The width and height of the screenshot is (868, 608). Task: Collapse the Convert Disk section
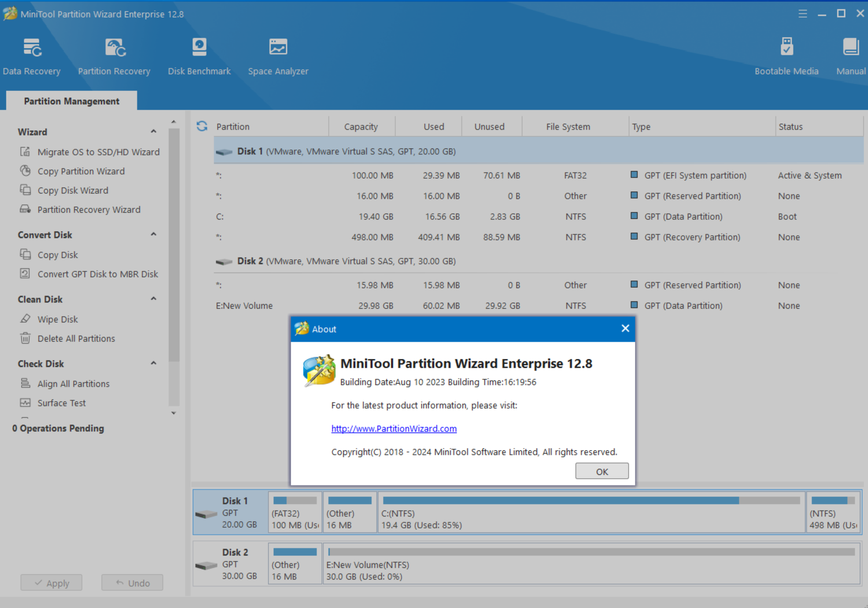(154, 235)
